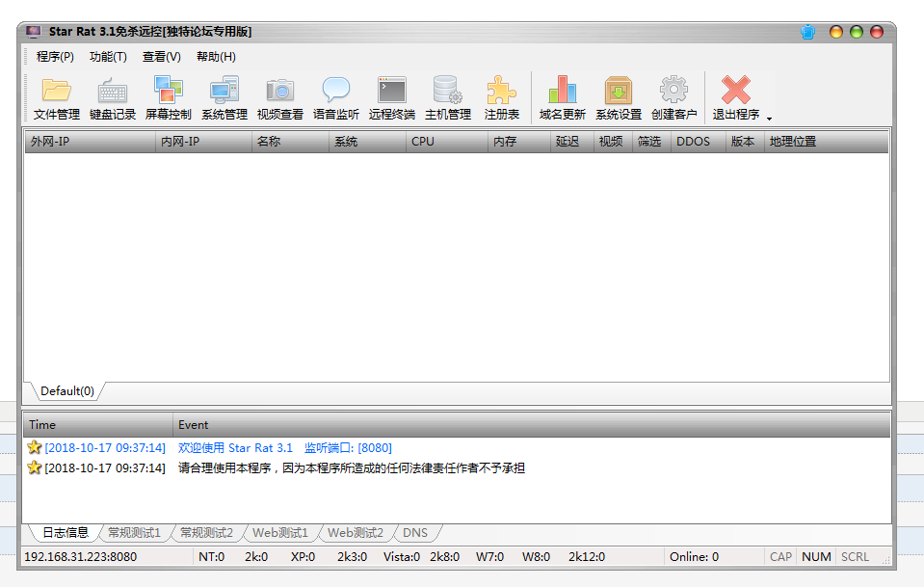Screen dimensions: 924x587
Task: Sort by the 系统 column header
Action: [368, 142]
